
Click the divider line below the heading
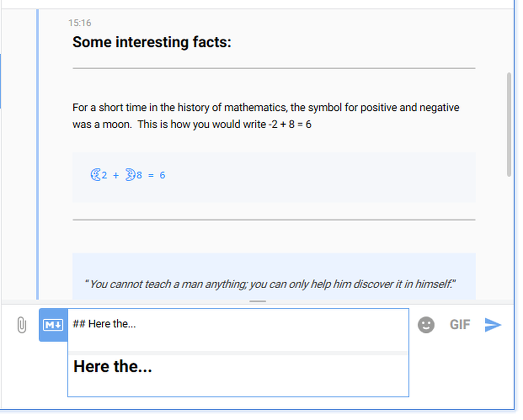click(x=273, y=68)
